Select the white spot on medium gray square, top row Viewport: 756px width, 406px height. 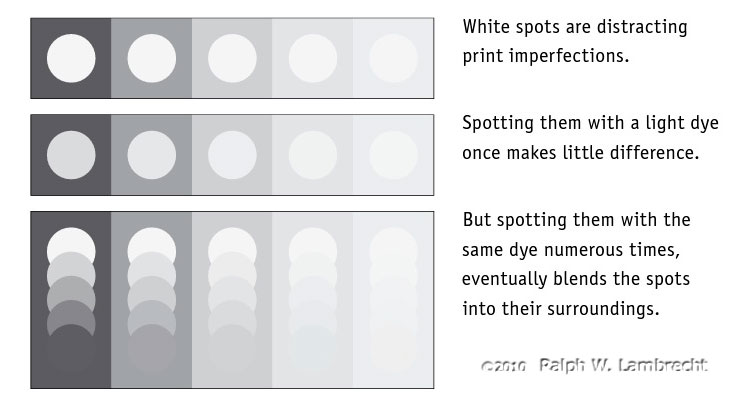151,58
